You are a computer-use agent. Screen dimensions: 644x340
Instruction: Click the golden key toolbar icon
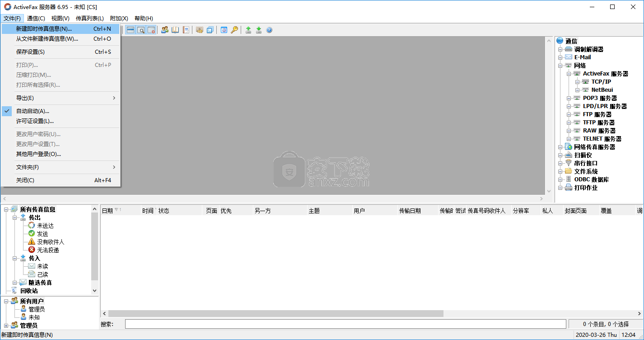click(234, 30)
